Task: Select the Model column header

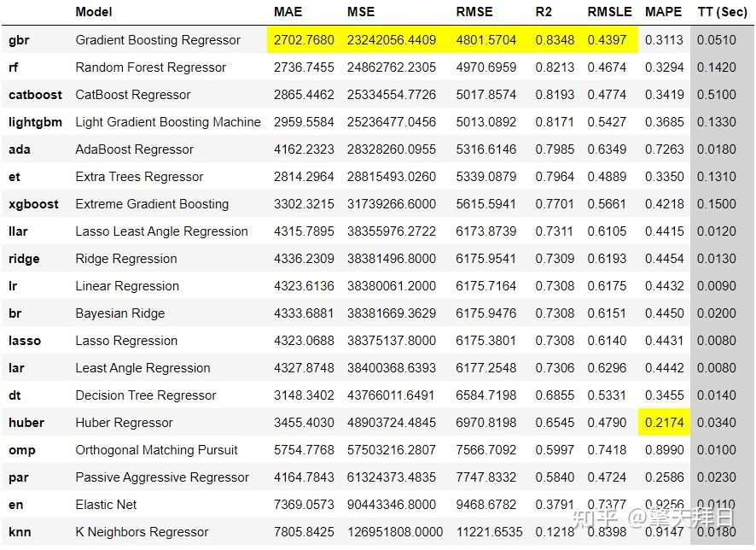Action: [x=94, y=12]
